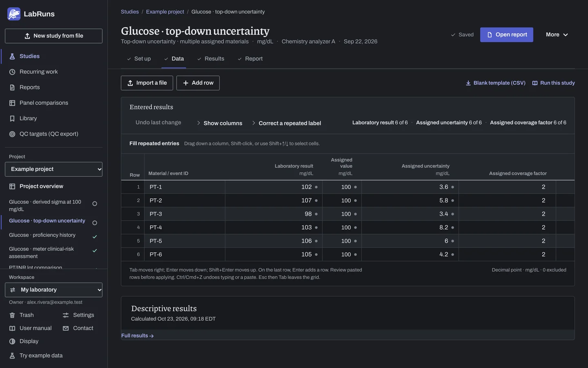Screen dimensions: 588x368
Task: Toggle status circle for Glucose top-down uncertainty
Action: coord(95,223)
